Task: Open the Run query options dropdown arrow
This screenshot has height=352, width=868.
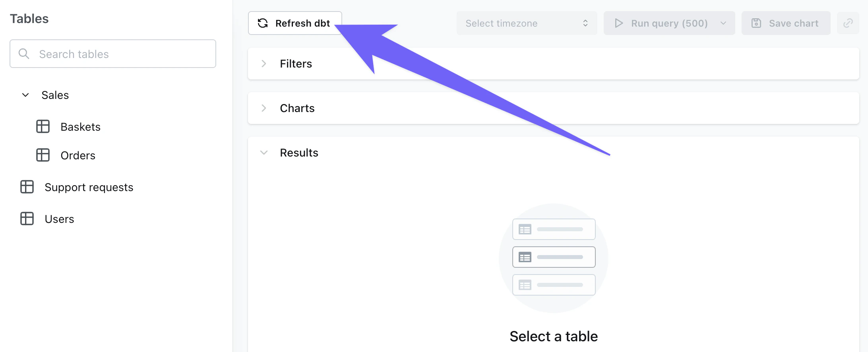Action: (x=723, y=23)
